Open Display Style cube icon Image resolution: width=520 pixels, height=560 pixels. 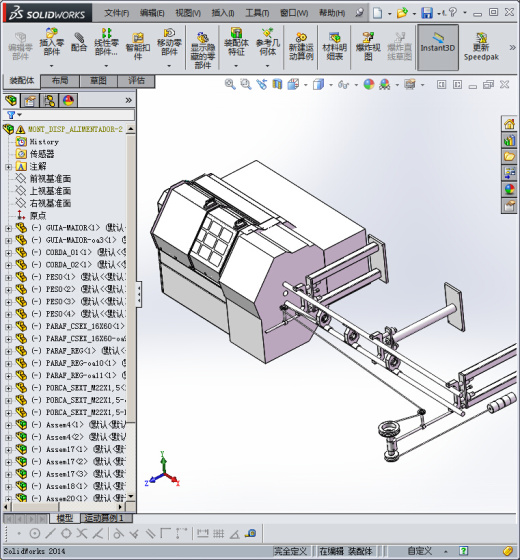(318, 85)
